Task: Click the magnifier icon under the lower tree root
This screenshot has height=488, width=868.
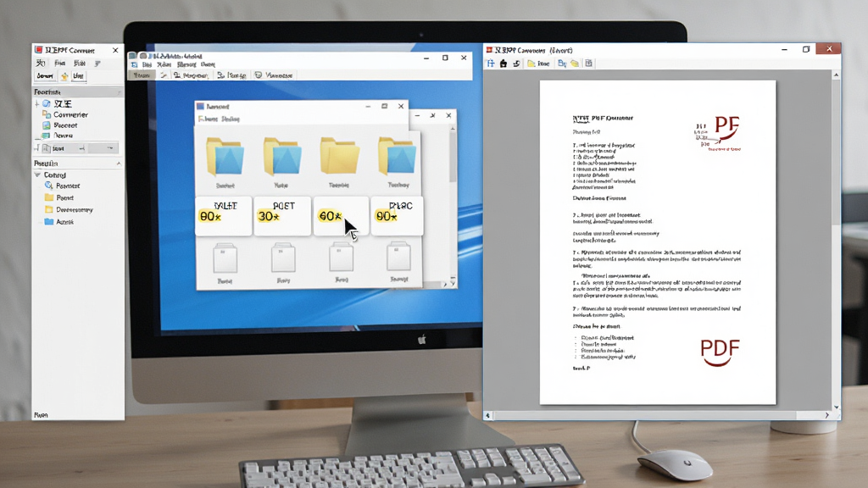Action: (48, 186)
